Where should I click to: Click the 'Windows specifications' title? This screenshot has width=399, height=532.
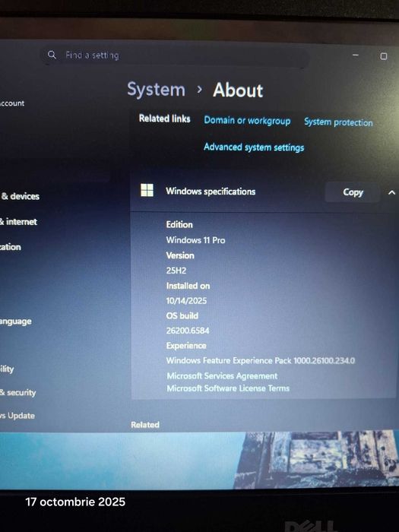click(211, 192)
